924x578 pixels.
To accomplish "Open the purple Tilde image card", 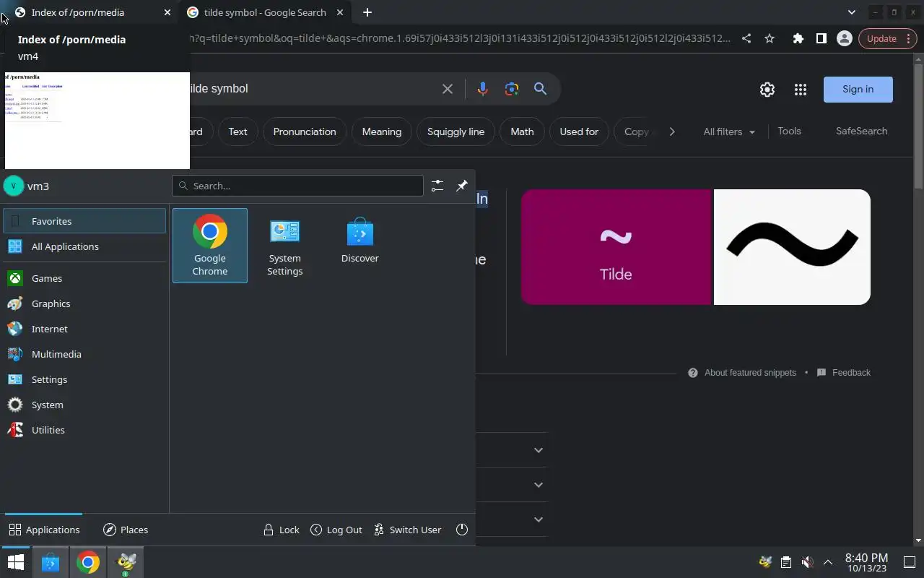I will click(x=616, y=247).
